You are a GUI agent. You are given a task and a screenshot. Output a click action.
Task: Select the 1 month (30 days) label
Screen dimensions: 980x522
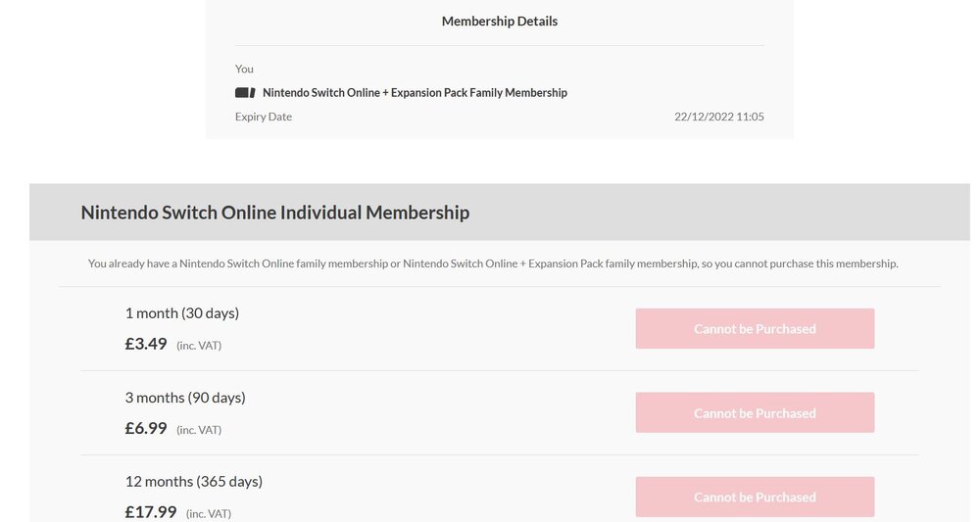(x=182, y=312)
